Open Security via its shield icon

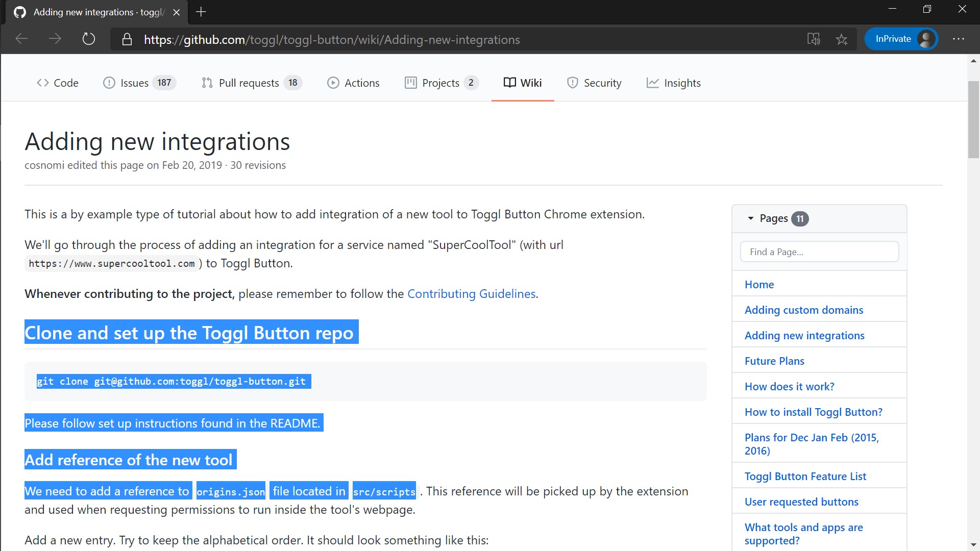[x=573, y=83]
